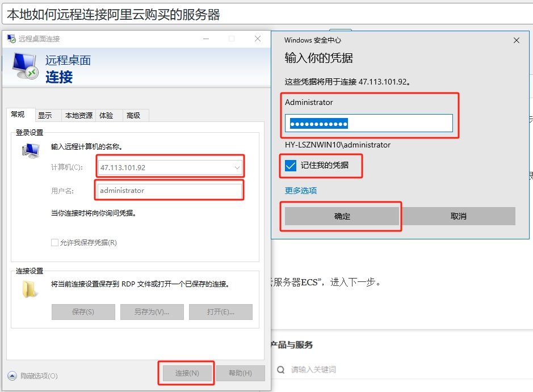Click the 另存为(V)... button
This screenshot has width=533, height=392.
(x=152, y=312)
